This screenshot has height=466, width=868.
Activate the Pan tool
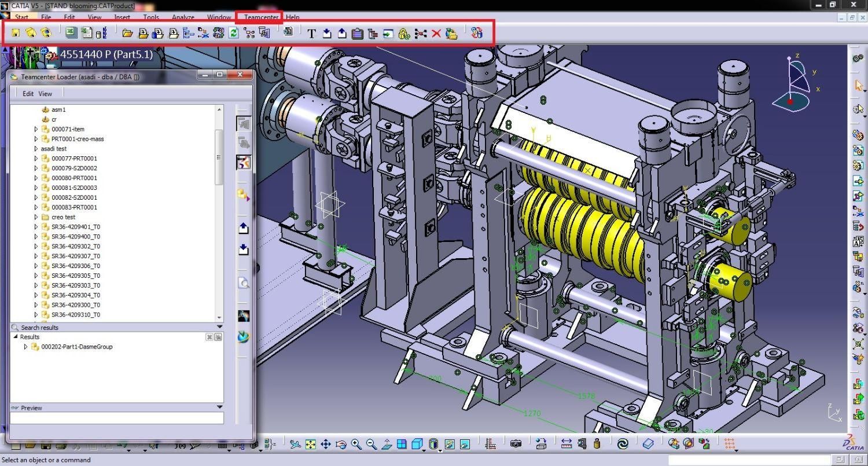tap(326, 444)
